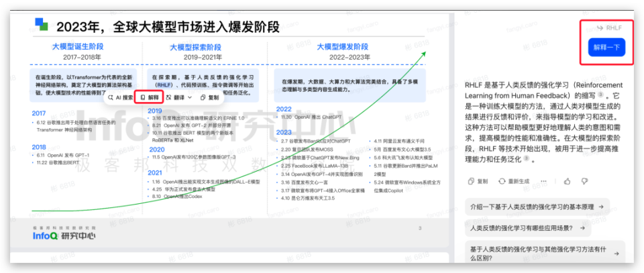Click the line 5月 百度发布文心大模型3.5
This screenshot has width=644, height=273.
(x=401, y=150)
